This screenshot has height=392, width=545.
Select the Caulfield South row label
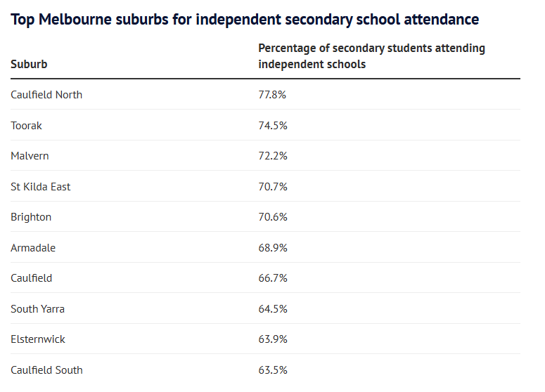(46, 370)
